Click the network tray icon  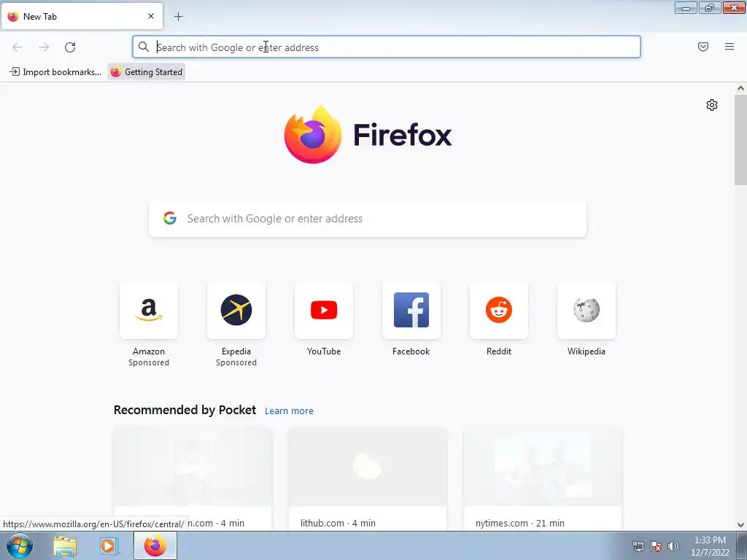(638, 546)
